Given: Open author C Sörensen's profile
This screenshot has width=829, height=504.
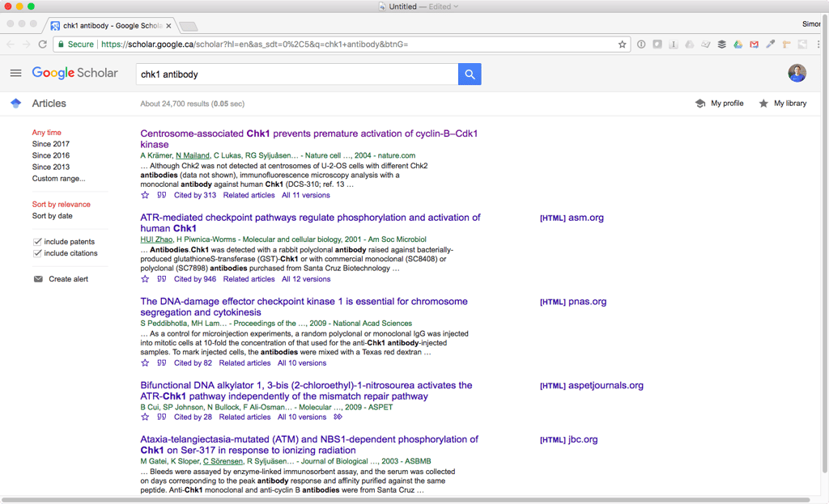Looking at the screenshot, I should point(223,461).
